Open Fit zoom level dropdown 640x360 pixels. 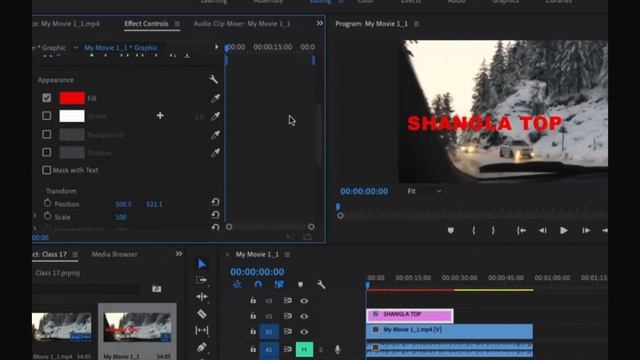pos(424,191)
